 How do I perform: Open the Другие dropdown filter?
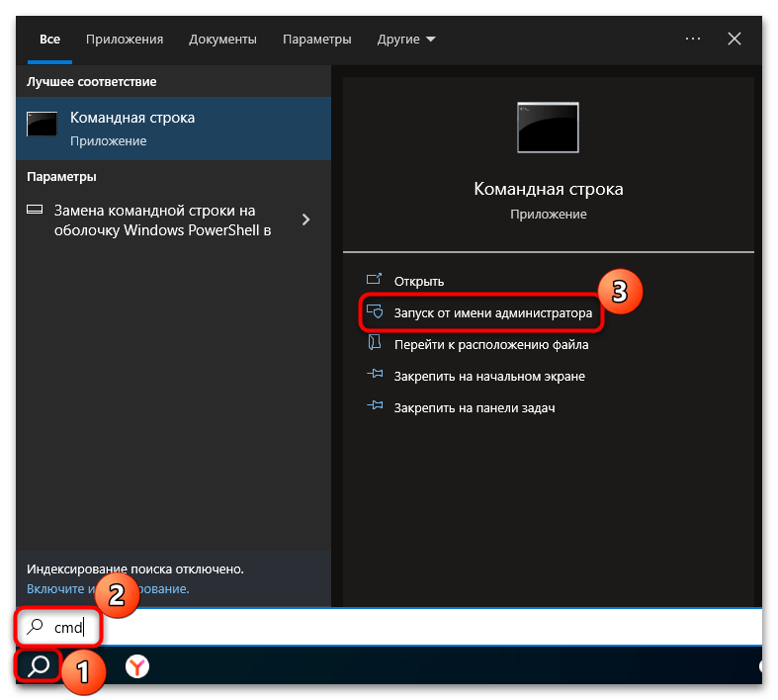pos(405,40)
